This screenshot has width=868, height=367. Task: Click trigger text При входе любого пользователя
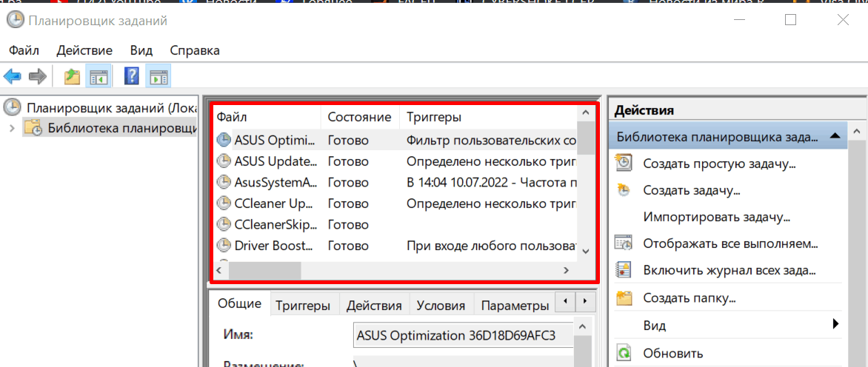(x=492, y=246)
